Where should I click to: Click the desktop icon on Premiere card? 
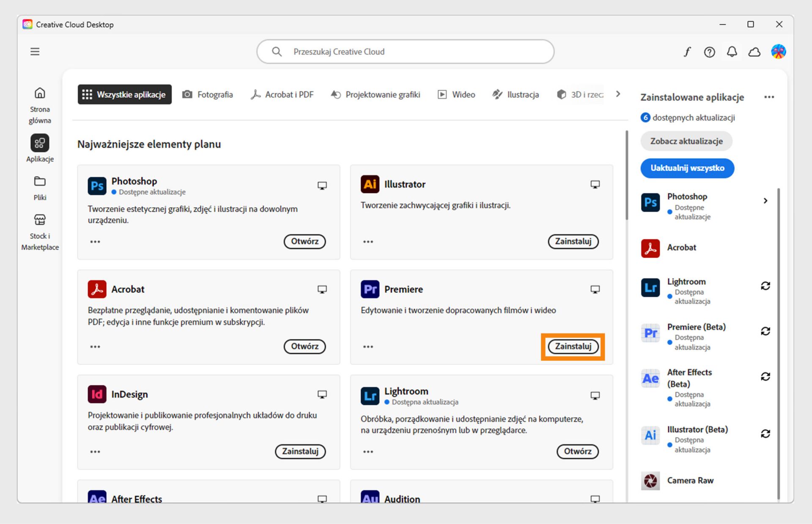[595, 289]
